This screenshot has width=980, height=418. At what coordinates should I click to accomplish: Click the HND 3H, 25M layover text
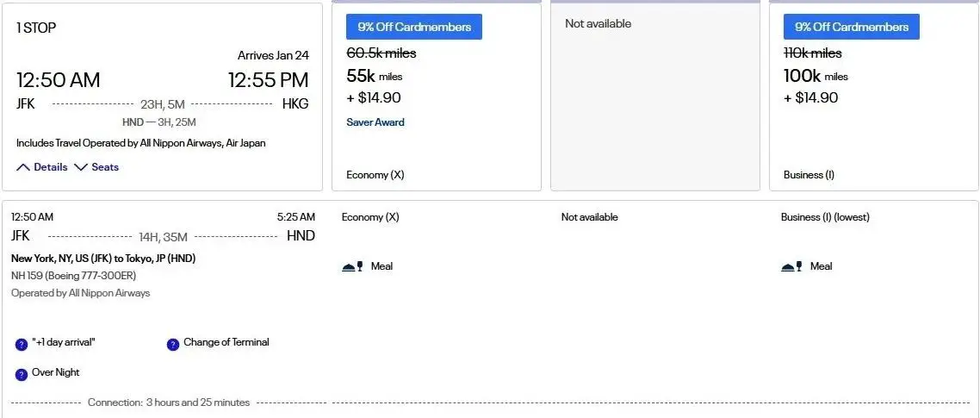click(159, 122)
